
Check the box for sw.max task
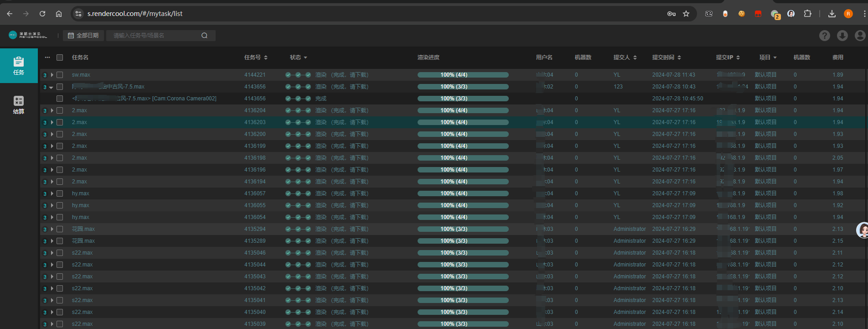pyautogui.click(x=60, y=75)
